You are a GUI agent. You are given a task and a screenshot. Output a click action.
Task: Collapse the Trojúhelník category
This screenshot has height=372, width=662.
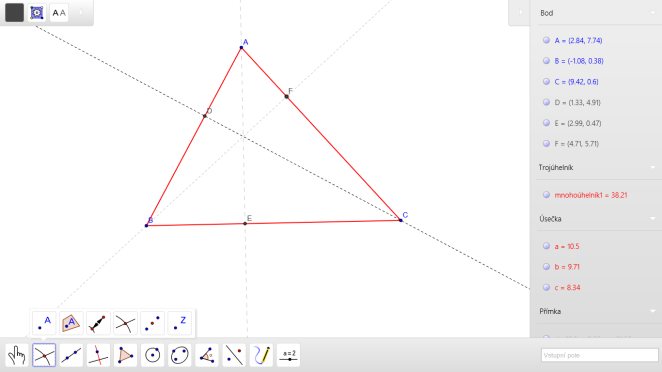click(x=652, y=168)
